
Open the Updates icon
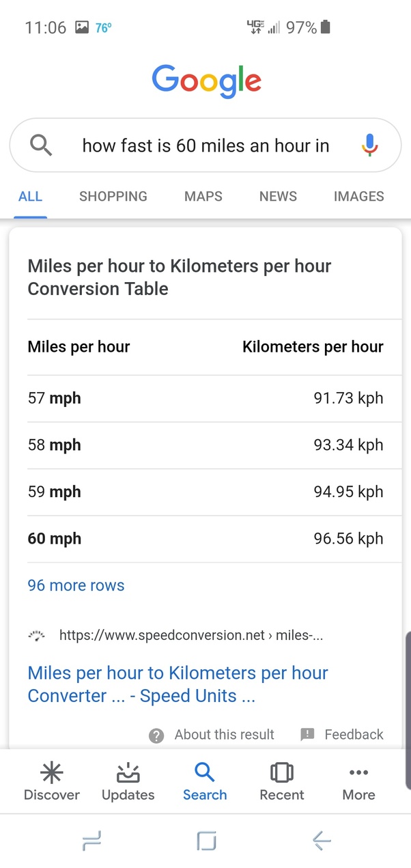pos(128,772)
